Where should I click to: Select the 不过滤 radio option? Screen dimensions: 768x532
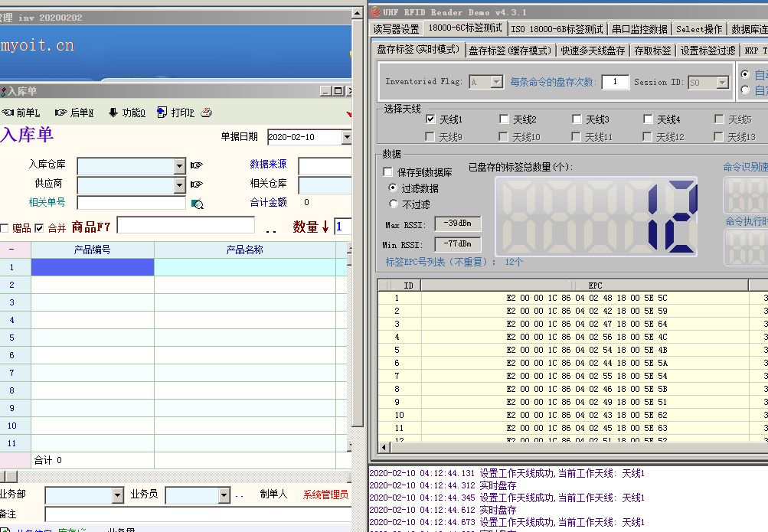(394, 204)
